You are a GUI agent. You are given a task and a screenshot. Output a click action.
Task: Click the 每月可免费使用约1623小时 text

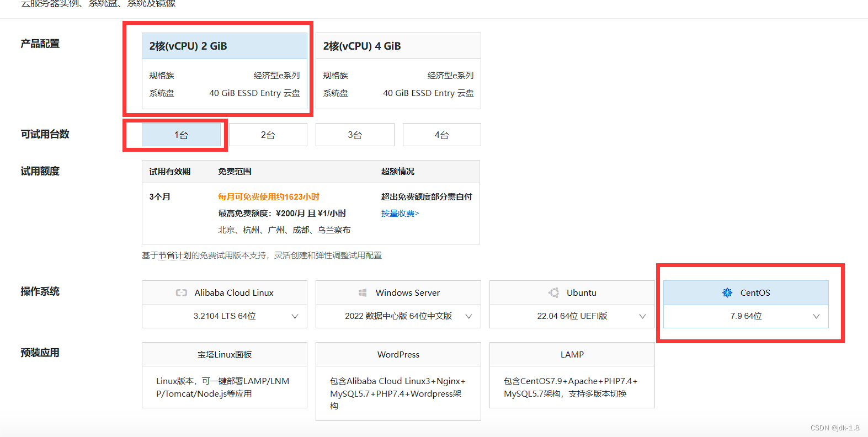point(269,197)
